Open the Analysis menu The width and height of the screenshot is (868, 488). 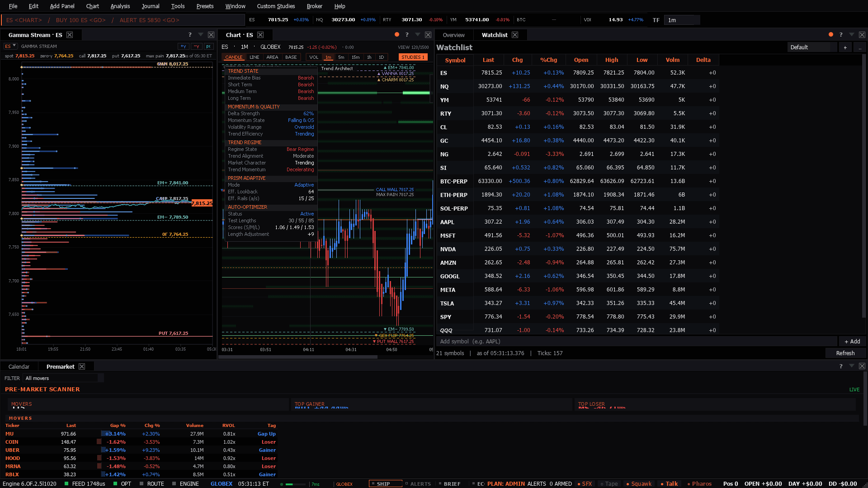pyautogui.click(x=120, y=6)
